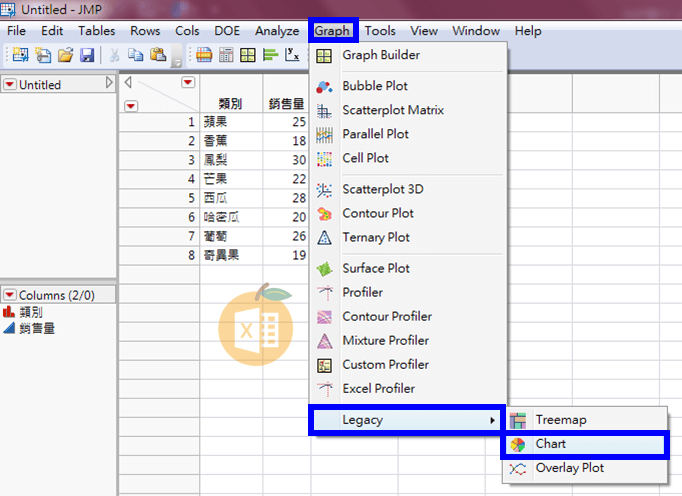Open the Window menu

click(x=476, y=31)
